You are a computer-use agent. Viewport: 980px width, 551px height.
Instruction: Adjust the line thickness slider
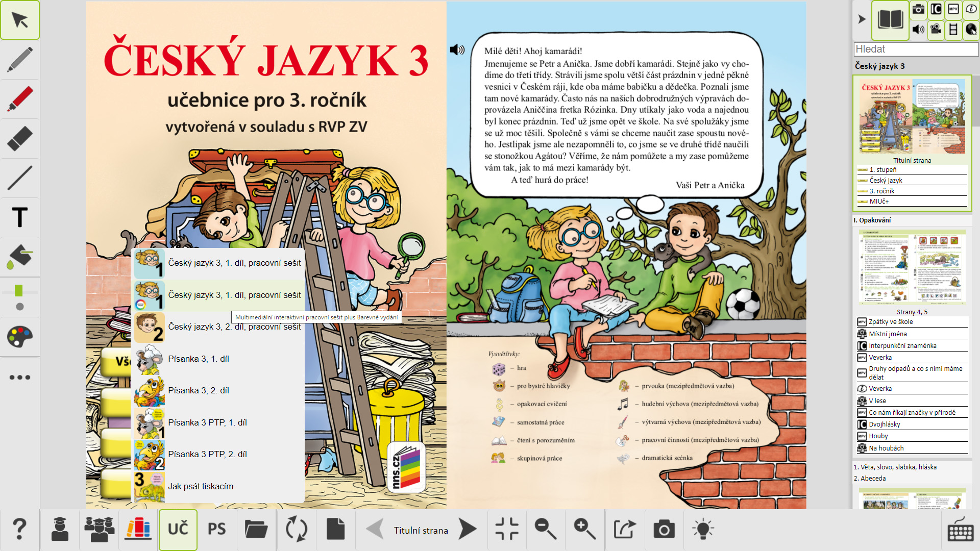point(19,292)
